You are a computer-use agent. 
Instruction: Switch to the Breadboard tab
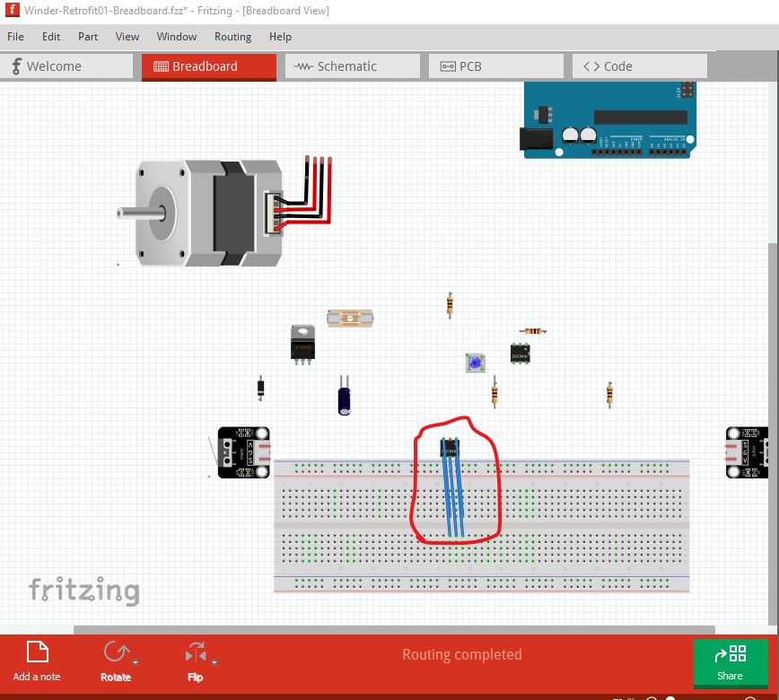pos(208,66)
